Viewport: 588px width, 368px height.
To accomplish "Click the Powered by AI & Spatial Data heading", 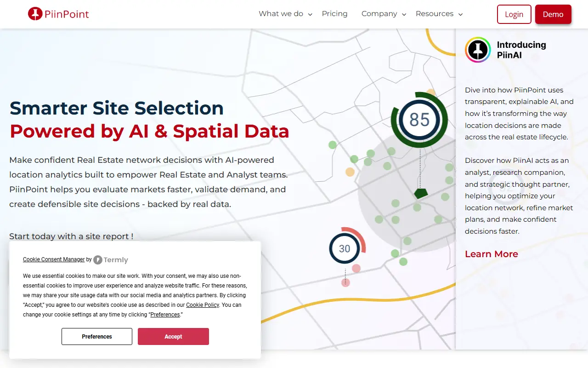I will (149, 131).
